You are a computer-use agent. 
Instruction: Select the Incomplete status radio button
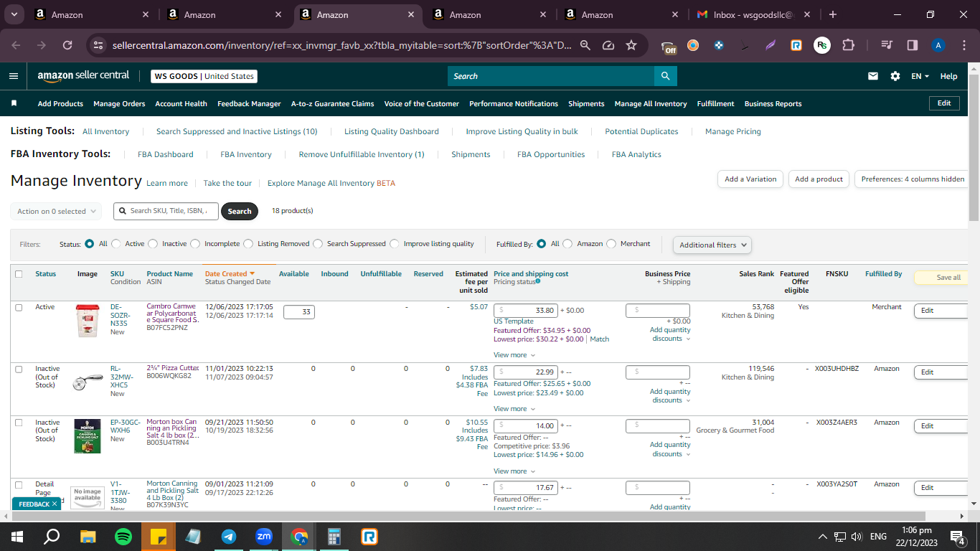click(x=195, y=244)
